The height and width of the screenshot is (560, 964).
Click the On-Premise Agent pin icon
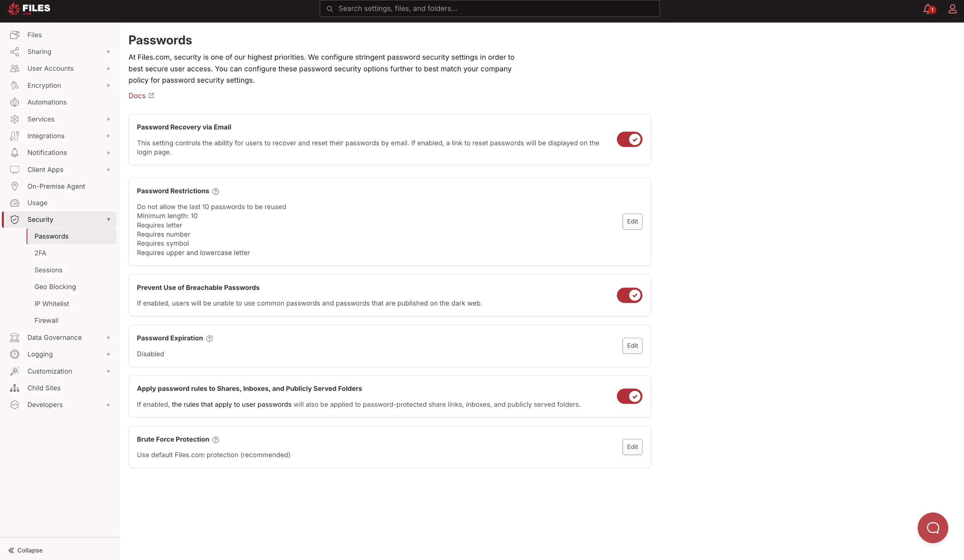coord(15,186)
